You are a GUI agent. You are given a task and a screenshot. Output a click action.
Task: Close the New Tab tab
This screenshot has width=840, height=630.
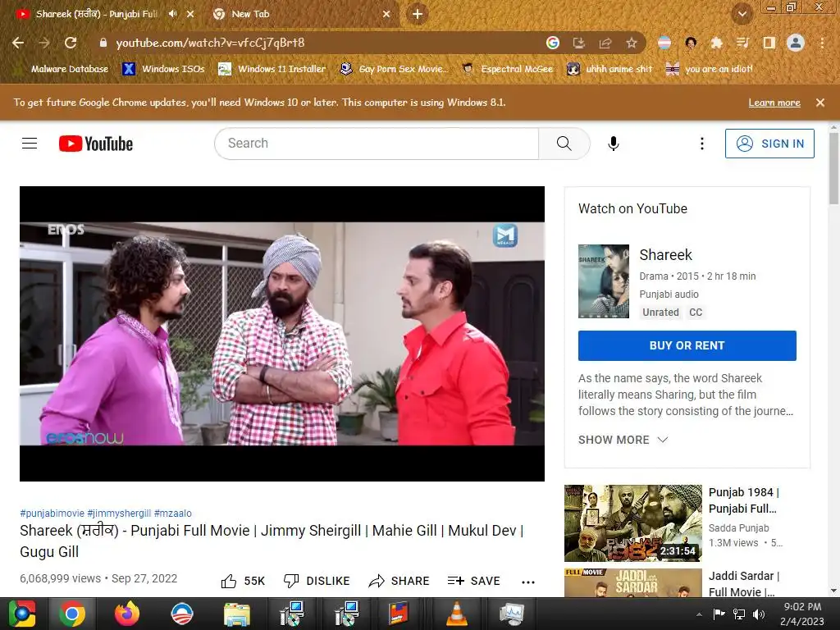(386, 14)
